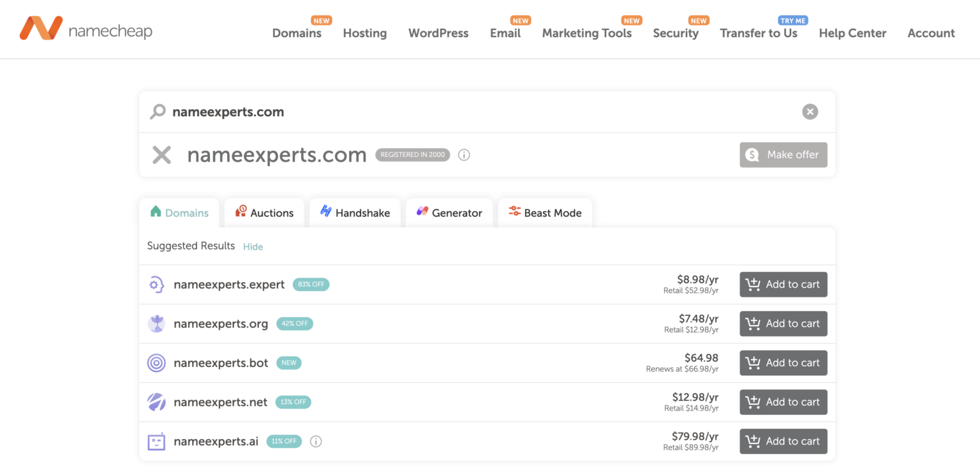Click the $12.98/yr price
This screenshot has height=466, width=980.
695,397
